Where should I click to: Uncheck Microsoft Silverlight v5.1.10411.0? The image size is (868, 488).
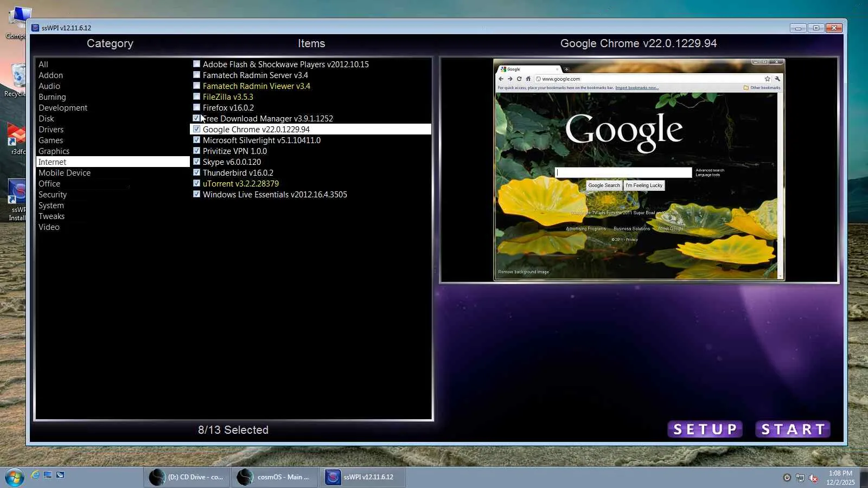196,140
